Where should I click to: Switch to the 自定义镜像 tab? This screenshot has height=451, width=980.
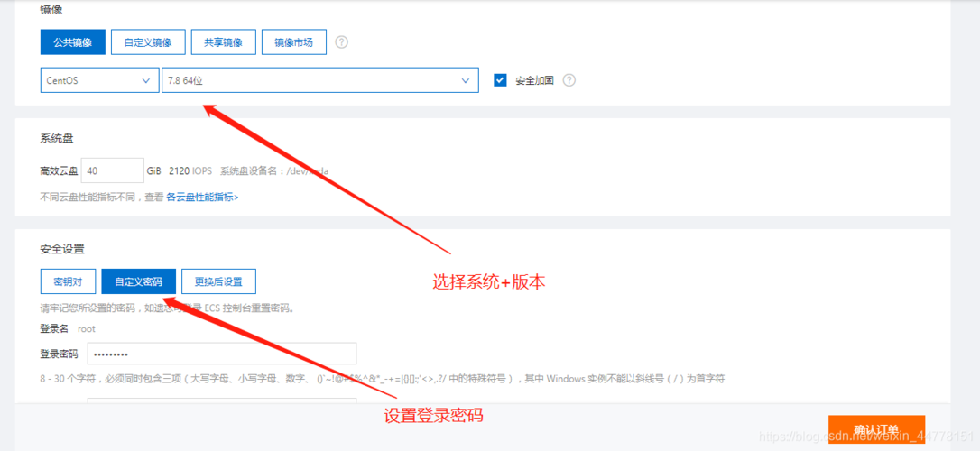148,42
